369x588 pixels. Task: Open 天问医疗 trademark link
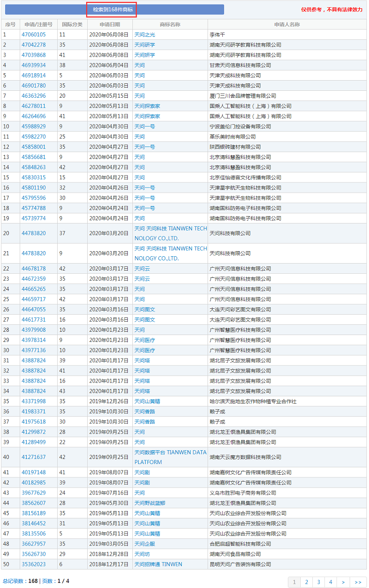[x=144, y=340]
